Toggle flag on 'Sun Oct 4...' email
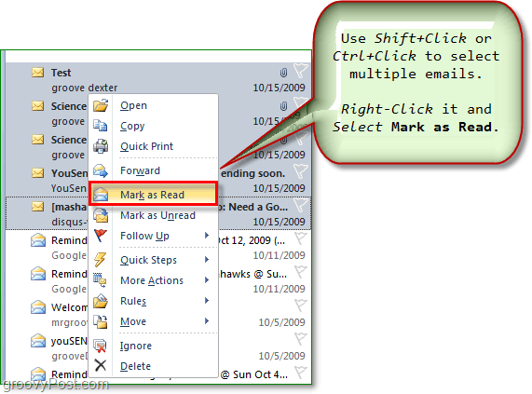Screen dimensions: 532x394 tap(301, 373)
